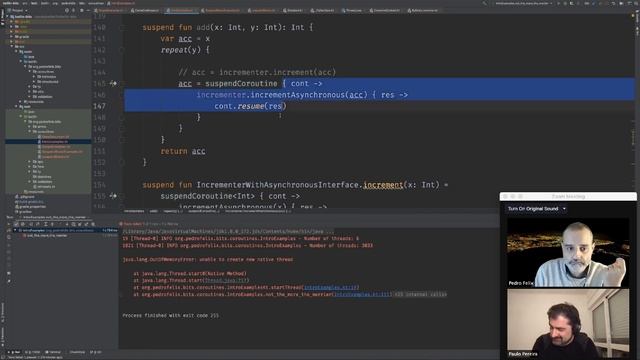The height and width of the screenshot is (360, 640).
Task: Toggle show passed tests checkmark in test toolbar
Action: (16, 224)
